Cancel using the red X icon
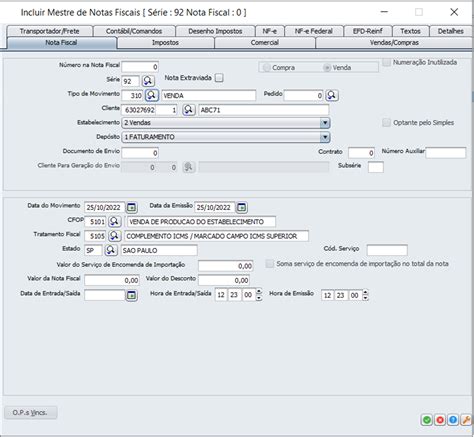474x437 pixels. 440,420
